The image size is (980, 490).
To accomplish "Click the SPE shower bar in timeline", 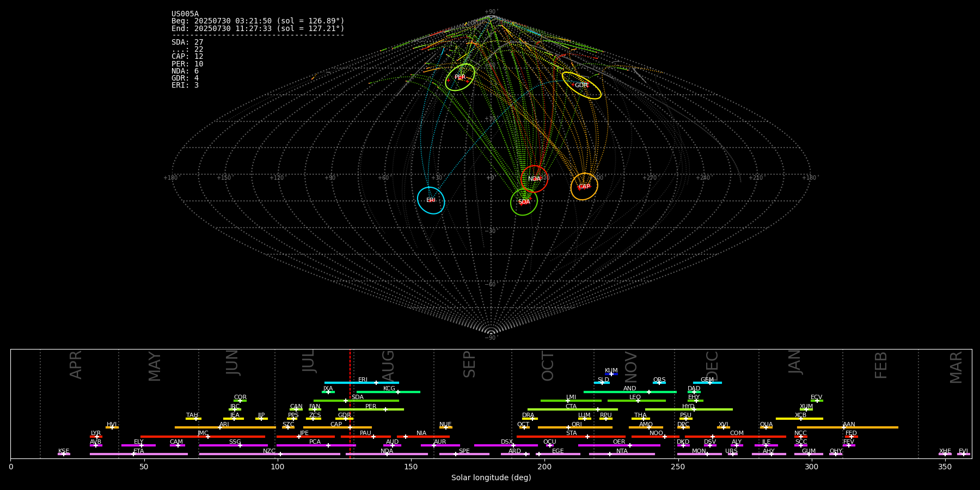I will click(464, 454).
